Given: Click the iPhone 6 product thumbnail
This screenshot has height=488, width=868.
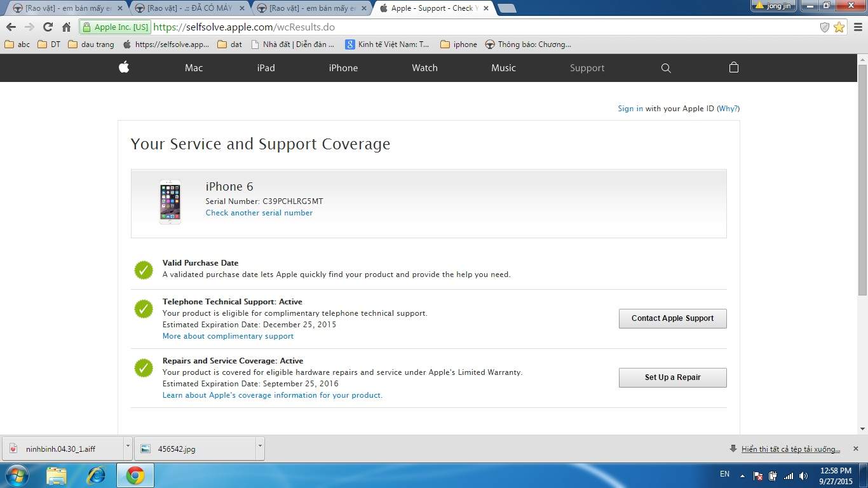Looking at the screenshot, I should 170,202.
